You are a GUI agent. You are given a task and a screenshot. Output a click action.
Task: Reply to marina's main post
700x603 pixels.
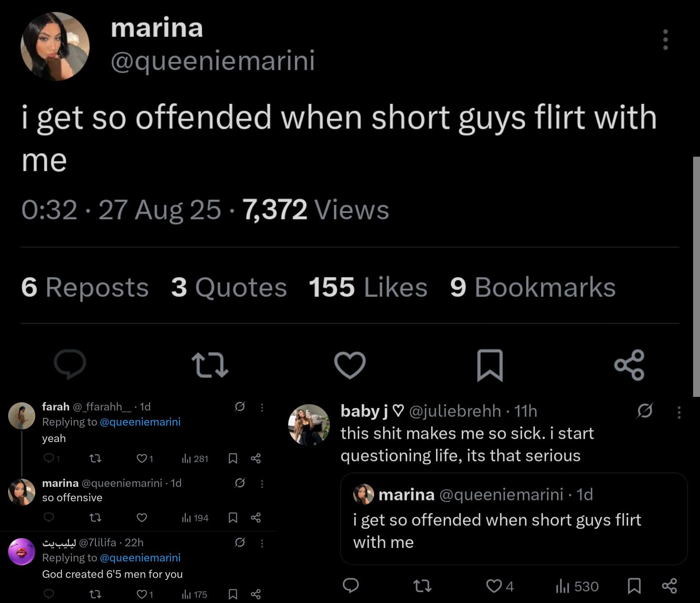tap(70, 364)
